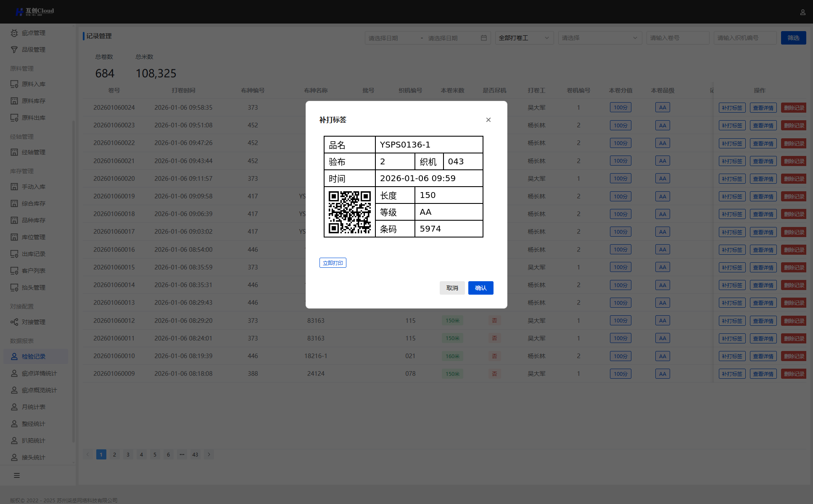Click the calendar icon in date range picker
Screen dimensions: 813x504
pyautogui.click(x=483, y=38)
